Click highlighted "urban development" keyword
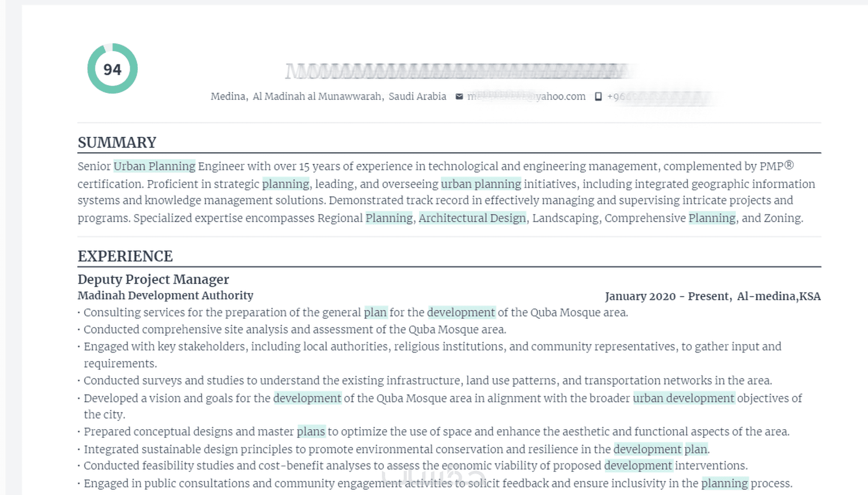The height and width of the screenshot is (495, 868). click(x=684, y=398)
